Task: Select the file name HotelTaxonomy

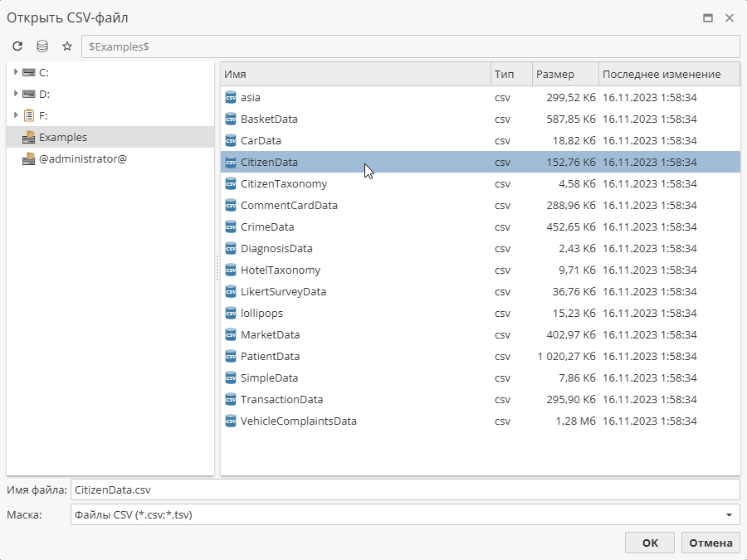Action: click(x=281, y=270)
